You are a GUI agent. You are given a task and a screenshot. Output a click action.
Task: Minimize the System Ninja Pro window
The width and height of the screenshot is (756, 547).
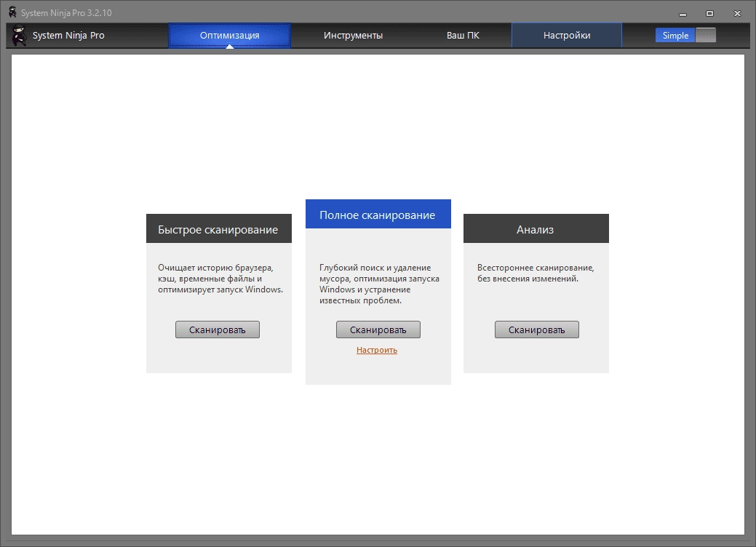[x=683, y=14]
